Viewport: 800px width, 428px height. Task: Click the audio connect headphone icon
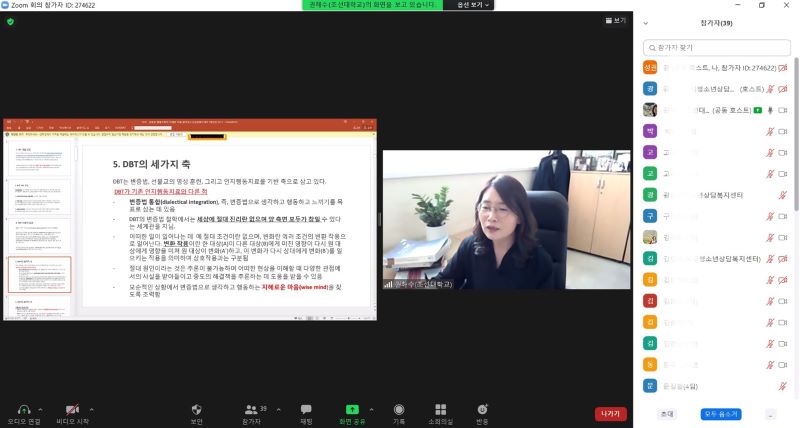pos(24,408)
